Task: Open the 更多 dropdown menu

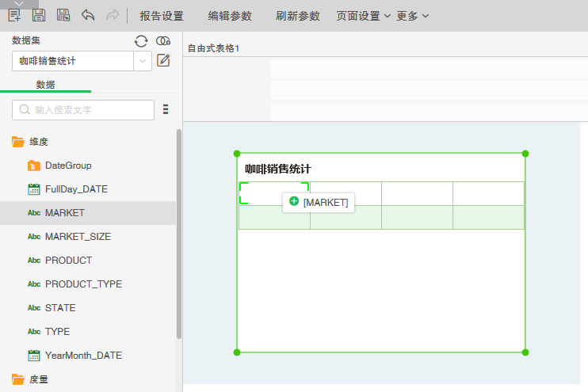Action: (x=412, y=16)
